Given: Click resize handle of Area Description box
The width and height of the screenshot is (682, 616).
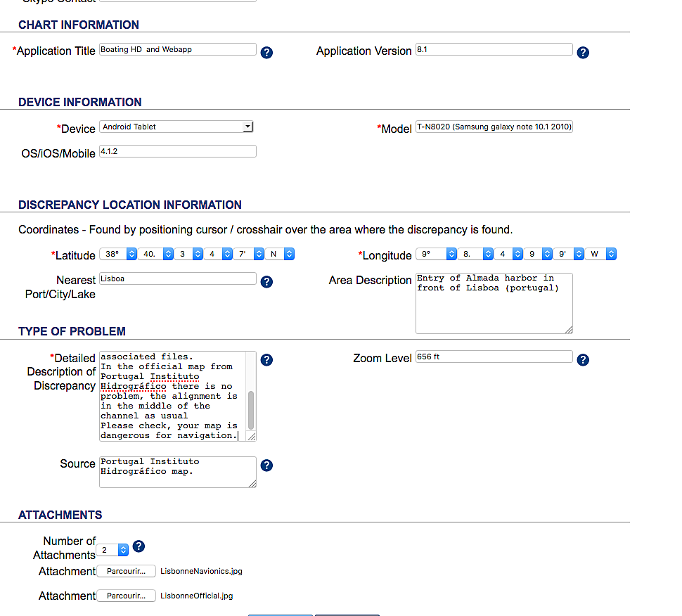Looking at the screenshot, I should (x=569, y=330).
